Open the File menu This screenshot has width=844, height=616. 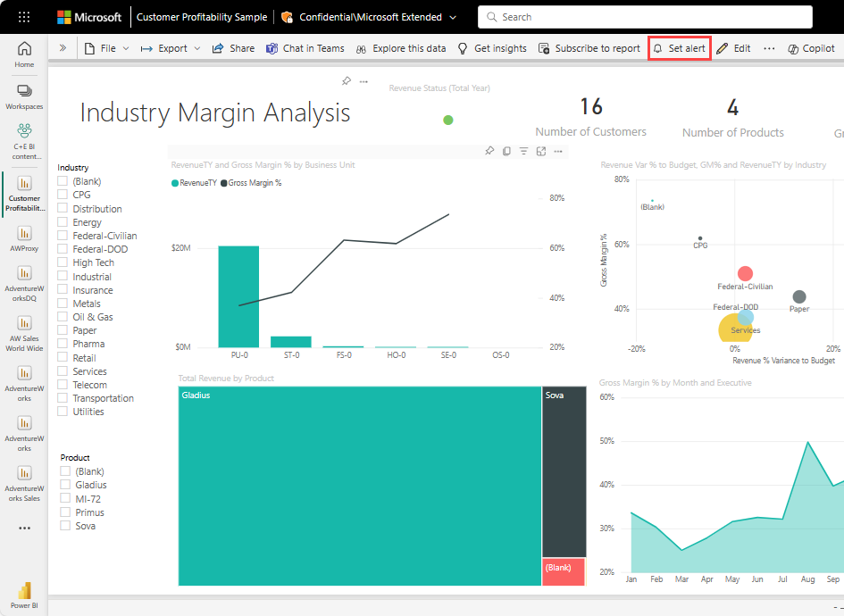[x=106, y=48]
